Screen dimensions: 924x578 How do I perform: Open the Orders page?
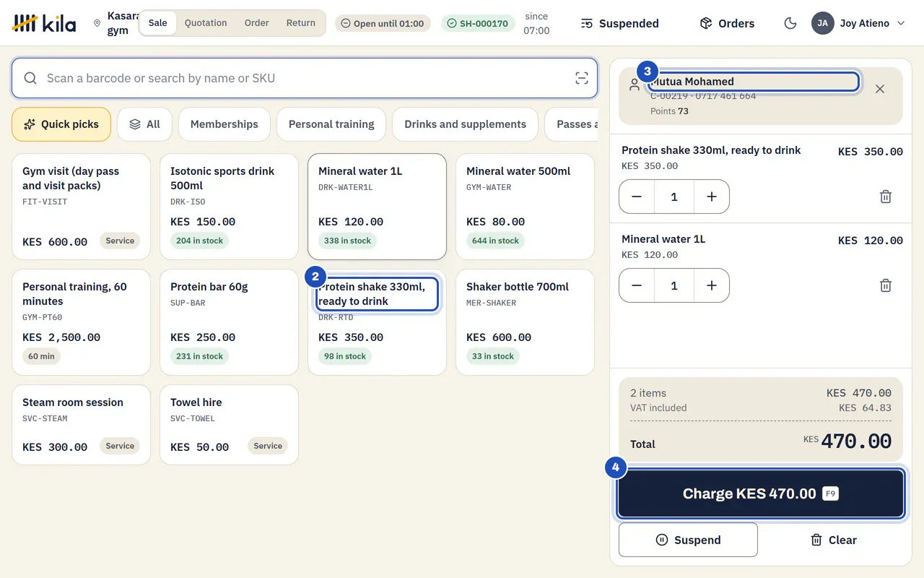coord(727,23)
